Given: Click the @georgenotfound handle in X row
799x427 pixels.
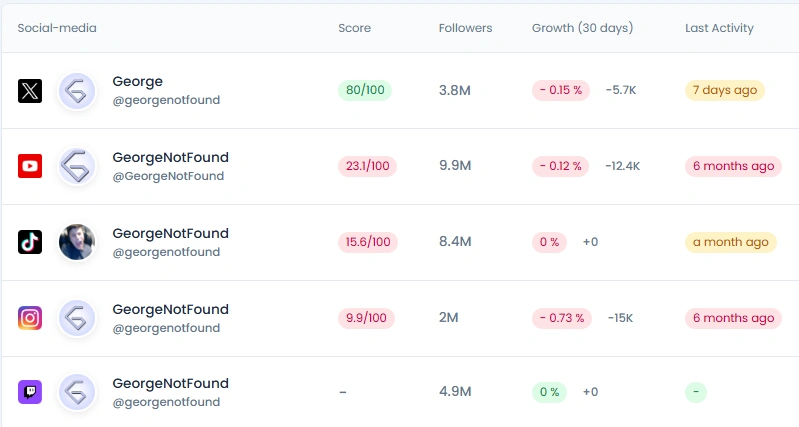Looking at the screenshot, I should [166, 100].
